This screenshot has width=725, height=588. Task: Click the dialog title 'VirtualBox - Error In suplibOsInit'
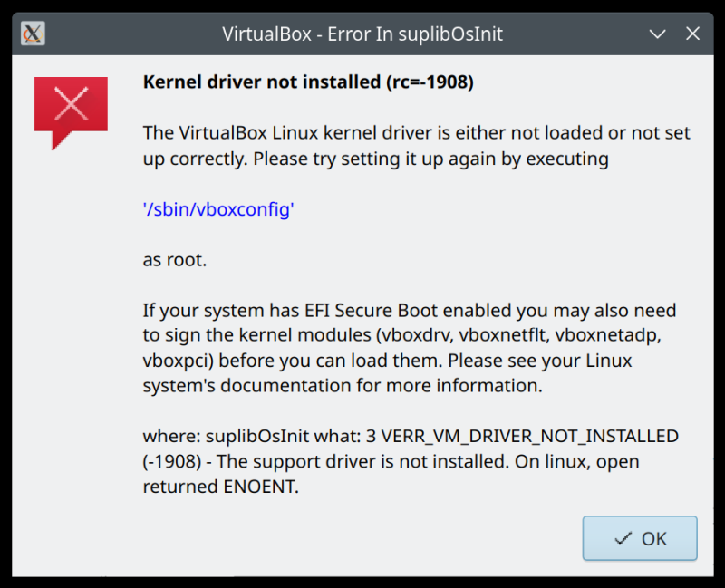pos(362,34)
